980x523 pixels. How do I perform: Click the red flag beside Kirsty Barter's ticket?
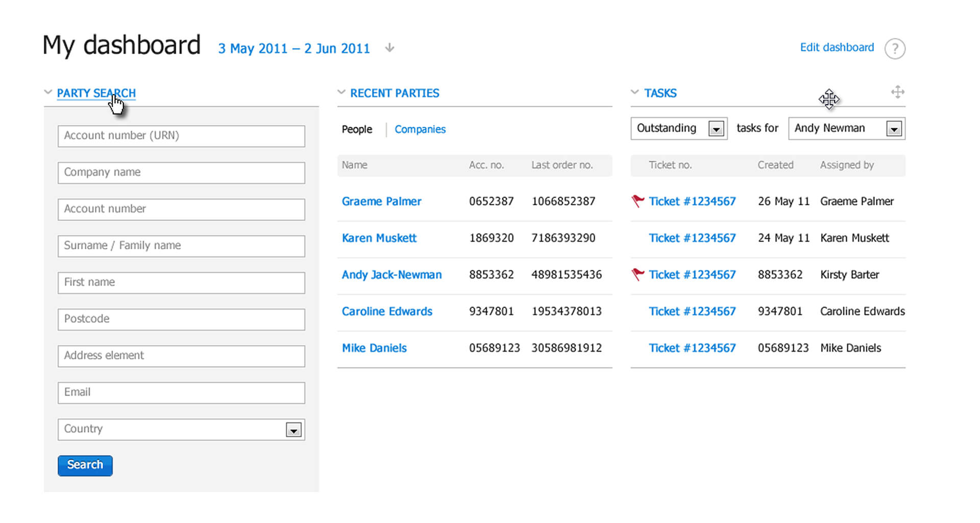coord(638,274)
